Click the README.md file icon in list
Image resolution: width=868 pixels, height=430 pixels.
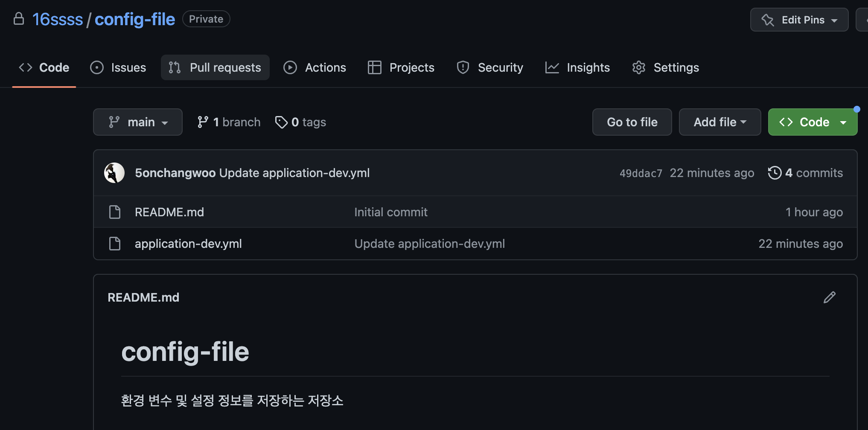tap(115, 212)
